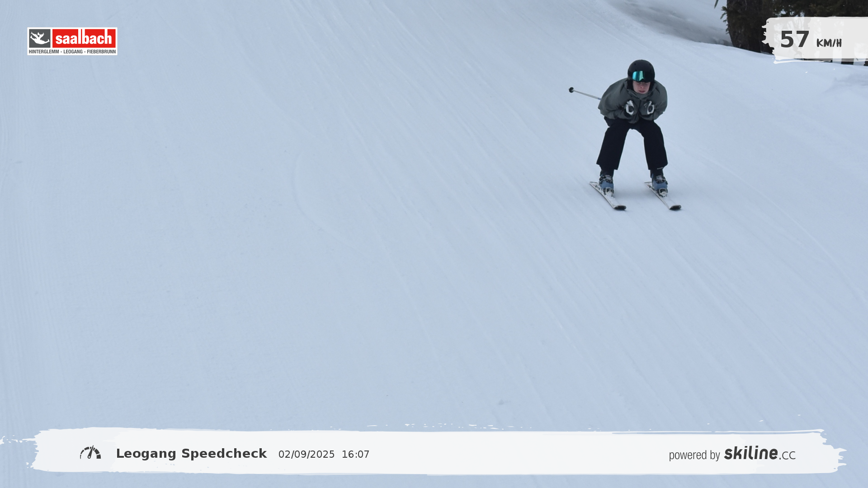This screenshot has width=868, height=488.
Task: Click the ski pole tip behind the skier
Action: coord(571,90)
